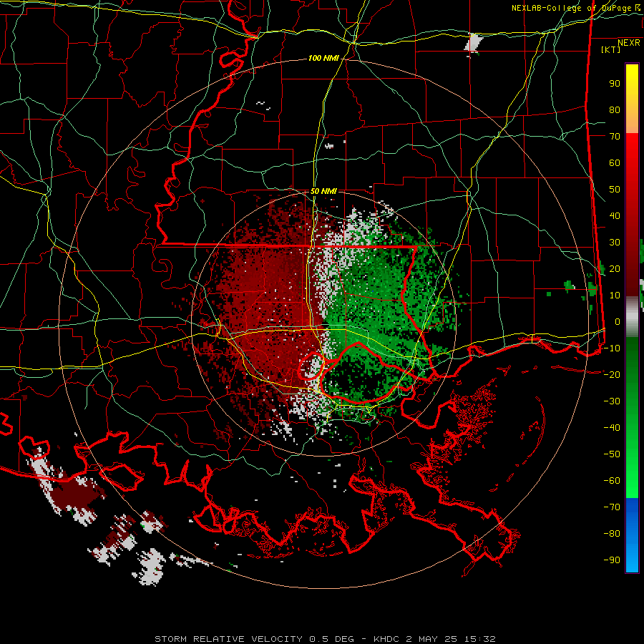Click the -80 value on the color scale
This screenshot has height=644, width=644.
(612, 534)
